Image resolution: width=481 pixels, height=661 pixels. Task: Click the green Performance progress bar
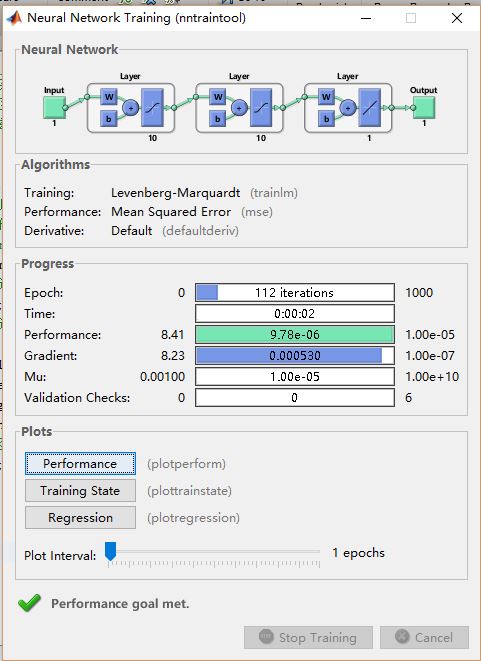[x=295, y=335]
